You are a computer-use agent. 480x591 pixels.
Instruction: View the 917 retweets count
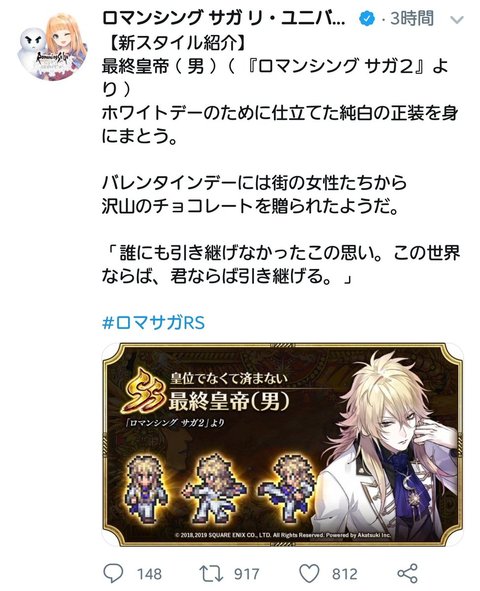[x=247, y=574]
